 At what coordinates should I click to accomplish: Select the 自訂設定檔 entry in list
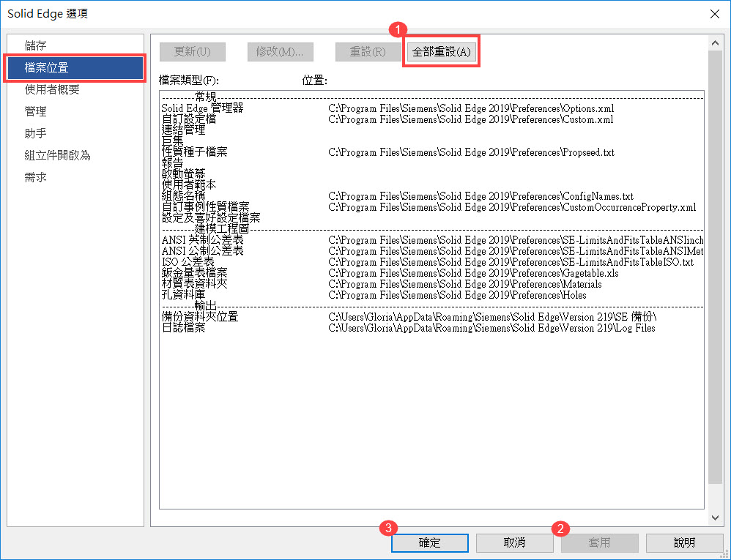[189, 119]
